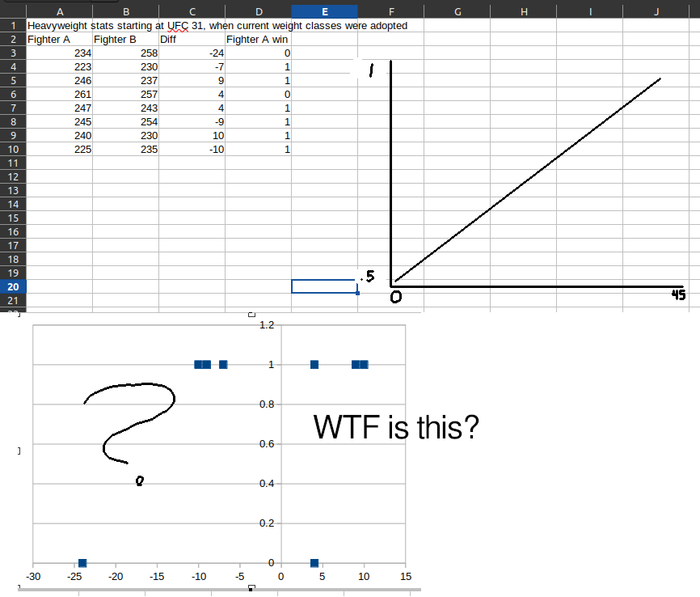Select column H header
The width and height of the screenshot is (700, 597).
[523, 11]
